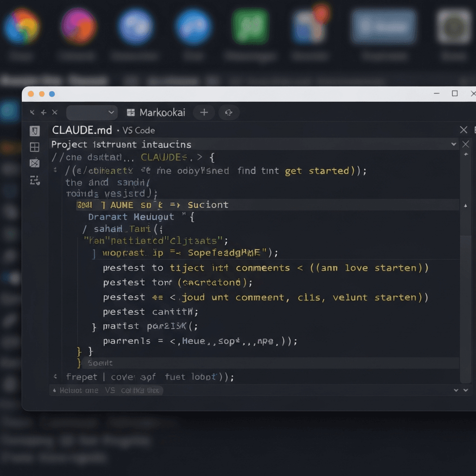Viewport: 476px width, 476px height.
Task: Select the bottom sidebar icon with lines
Action: point(34,180)
